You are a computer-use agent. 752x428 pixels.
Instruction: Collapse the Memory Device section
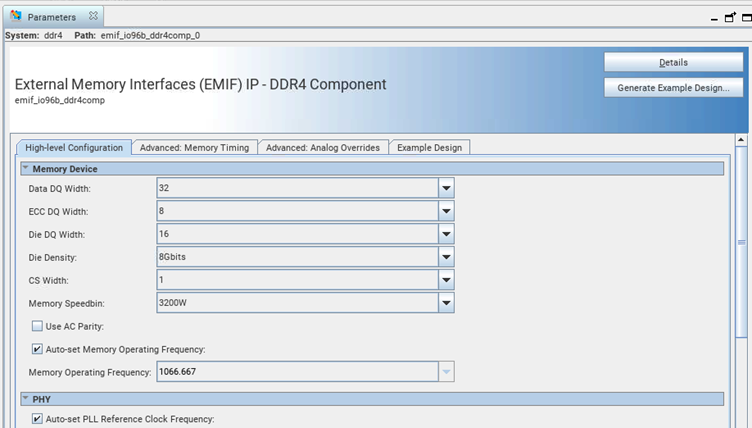(x=26, y=168)
